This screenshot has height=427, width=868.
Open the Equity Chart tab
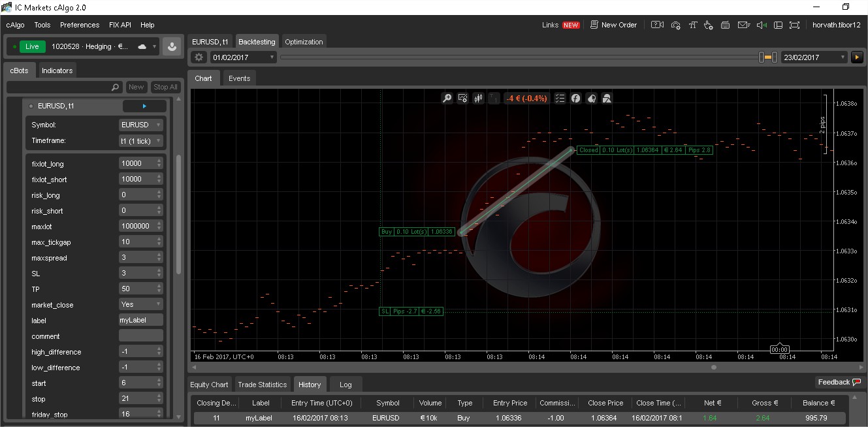click(210, 385)
